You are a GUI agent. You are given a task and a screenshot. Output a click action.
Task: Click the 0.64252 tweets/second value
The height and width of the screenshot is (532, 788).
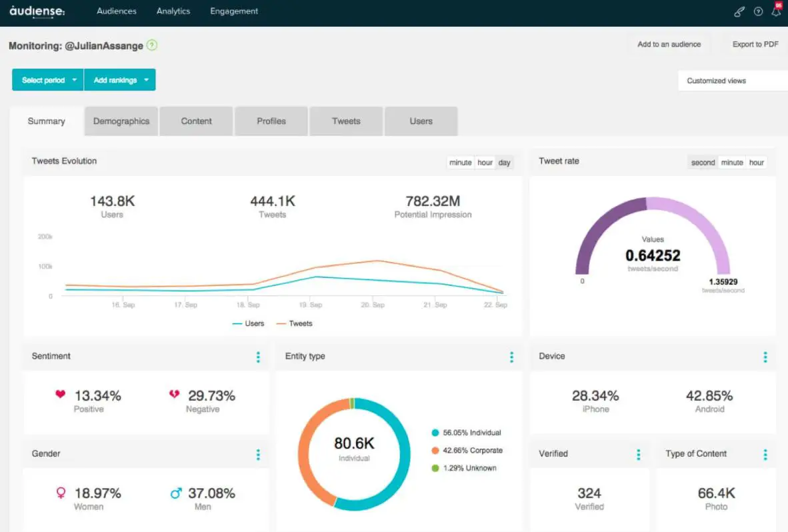point(653,255)
